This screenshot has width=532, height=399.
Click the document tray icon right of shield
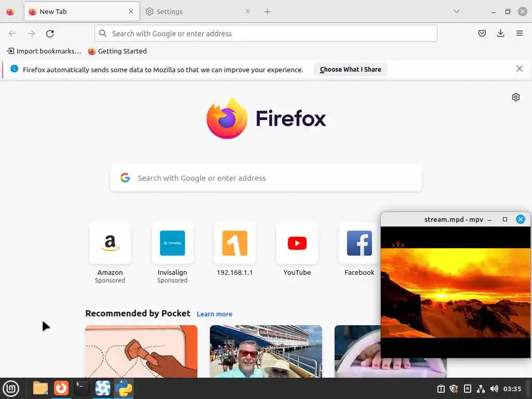coord(467,389)
